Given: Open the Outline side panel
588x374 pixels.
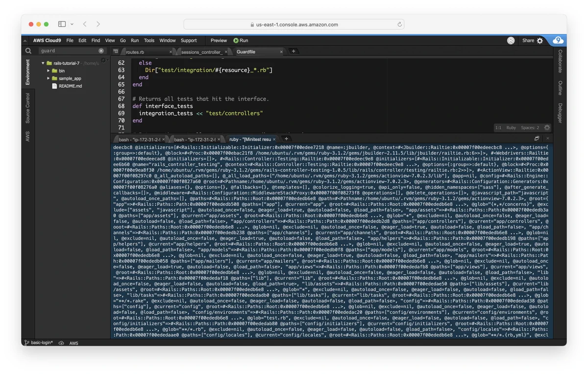Looking at the screenshot, I should tap(560, 88).
